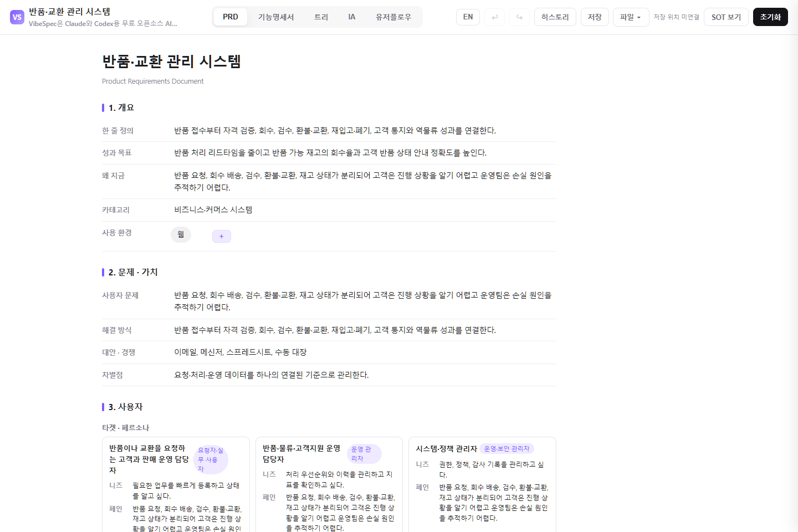Click the SOT 보기 button
798x532 pixels.
pyautogui.click(x=726, y=17)
